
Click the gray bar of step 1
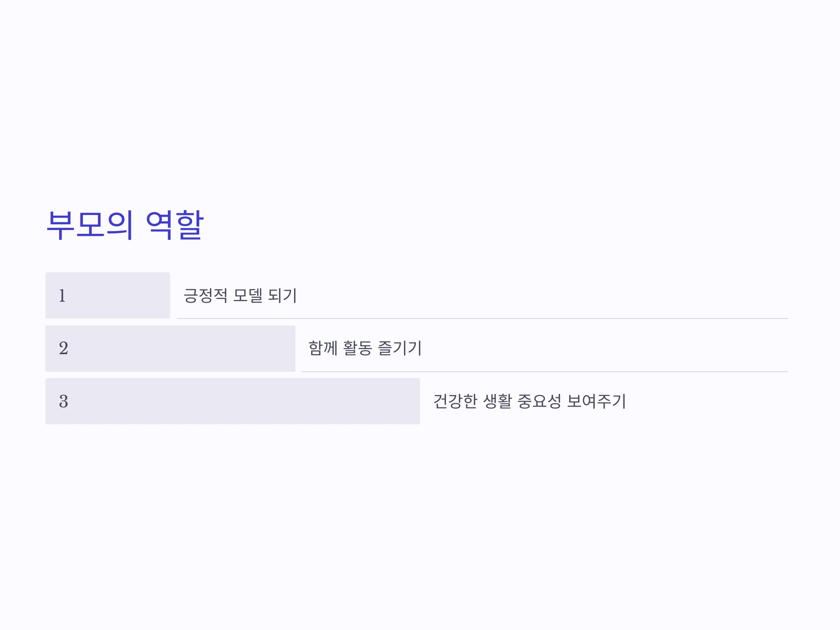tap(108, 295)
